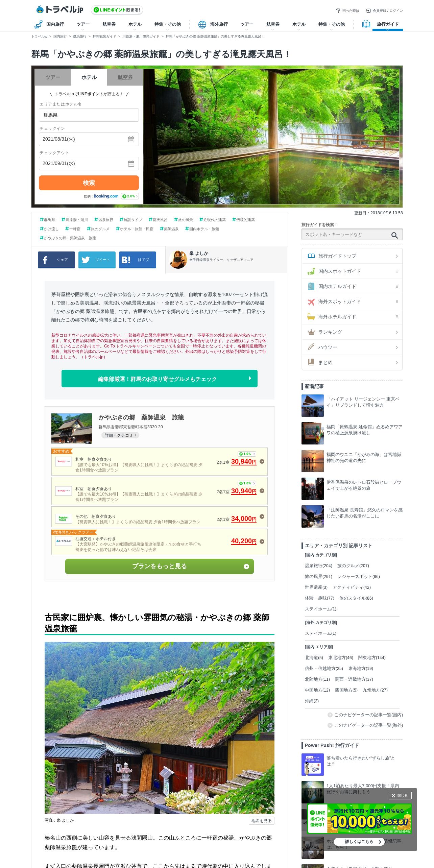Click 編集部厳選 群馬のお取り寄せグルメ button
The width and height of the screenshot is (434, 868).
click(x=160, y=379)
